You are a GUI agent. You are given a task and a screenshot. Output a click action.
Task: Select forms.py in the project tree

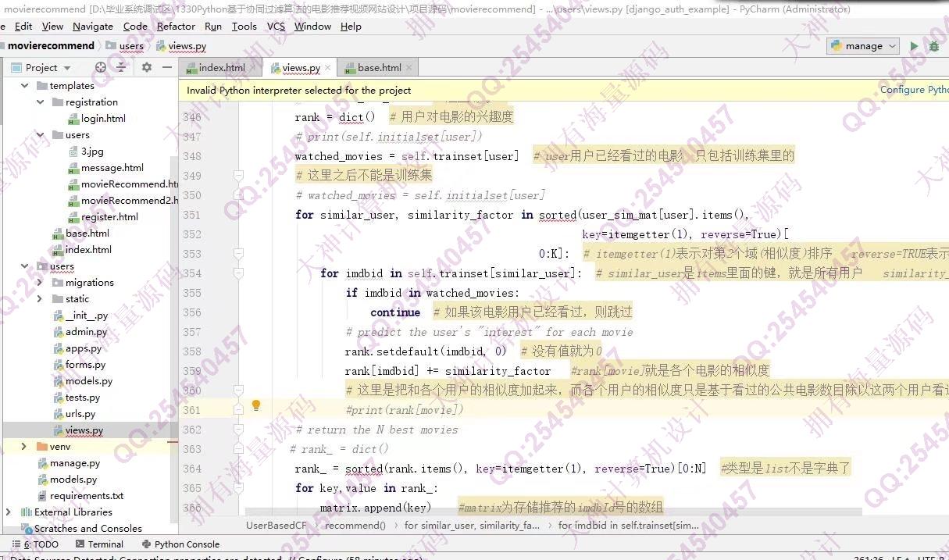(85, 365)
